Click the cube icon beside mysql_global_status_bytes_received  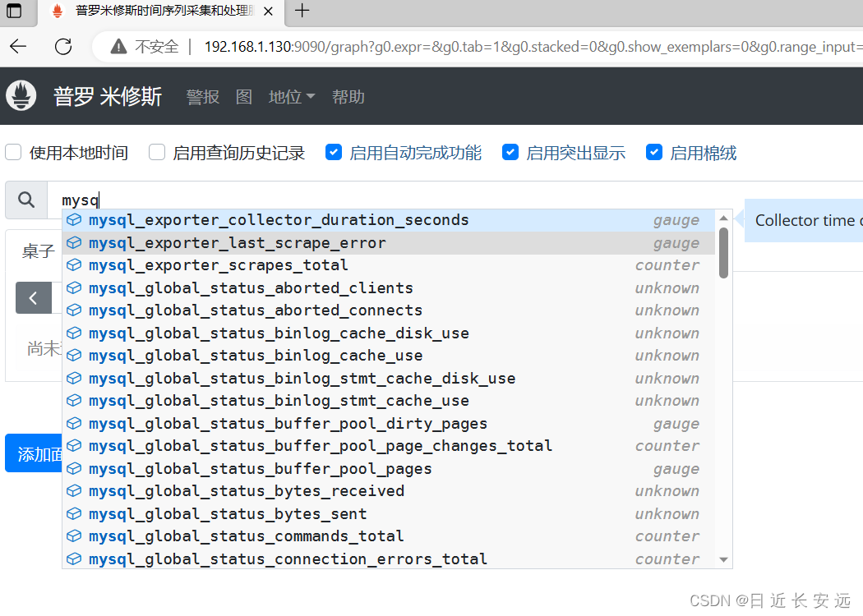click(74, 490)
